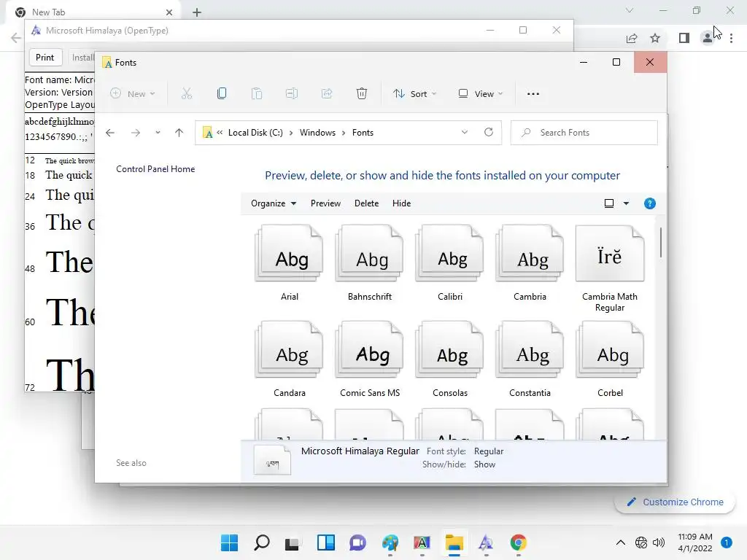Open the Sort dropdown menu
The height and width of the screenshot is (560, 747).
[414, 94]
